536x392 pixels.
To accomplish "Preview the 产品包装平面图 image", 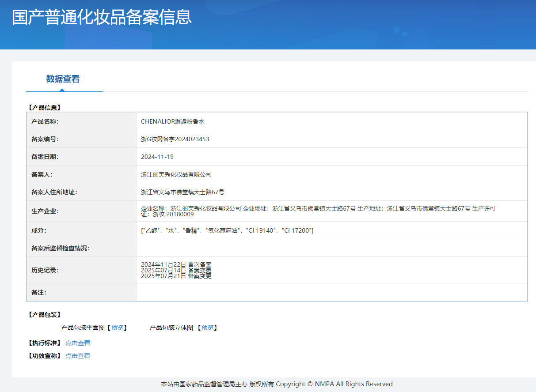I will coord(117,328).
